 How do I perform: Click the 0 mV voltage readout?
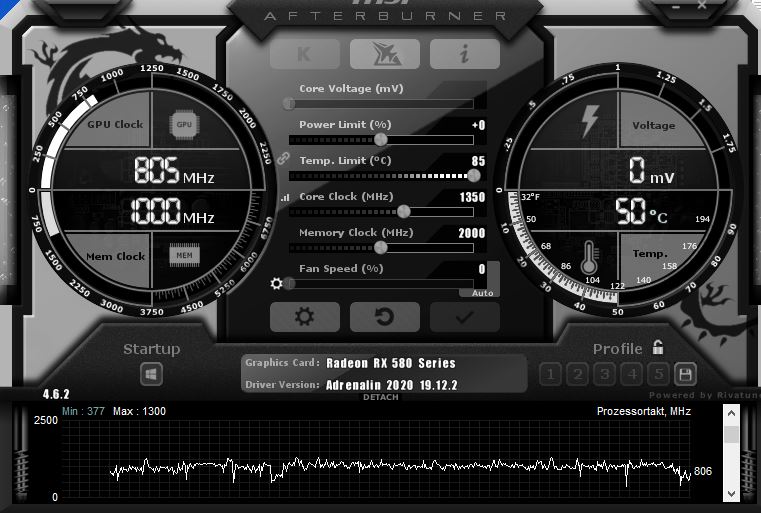pos(651,170)
